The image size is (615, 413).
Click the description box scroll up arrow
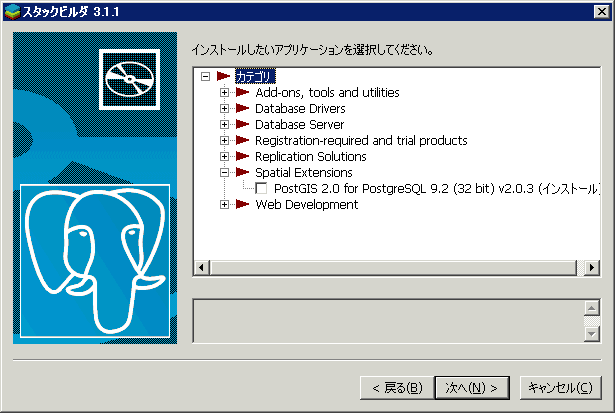[591, 308]
